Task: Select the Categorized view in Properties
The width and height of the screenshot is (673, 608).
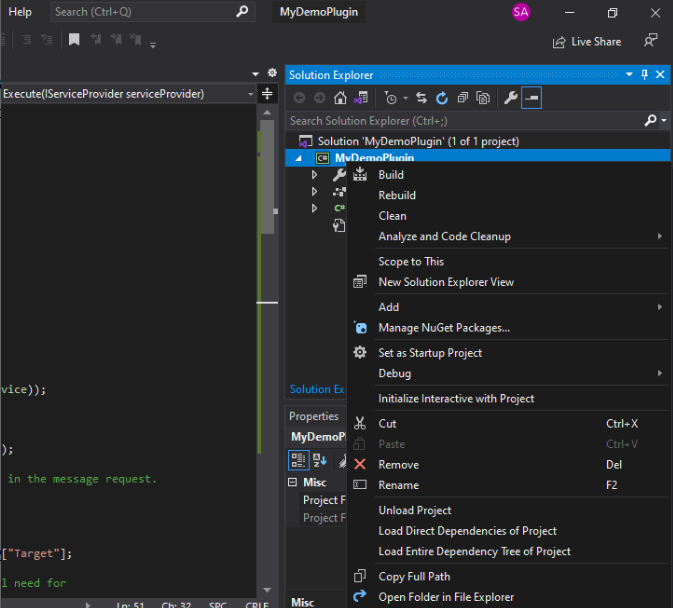Action: click(298, 460)
